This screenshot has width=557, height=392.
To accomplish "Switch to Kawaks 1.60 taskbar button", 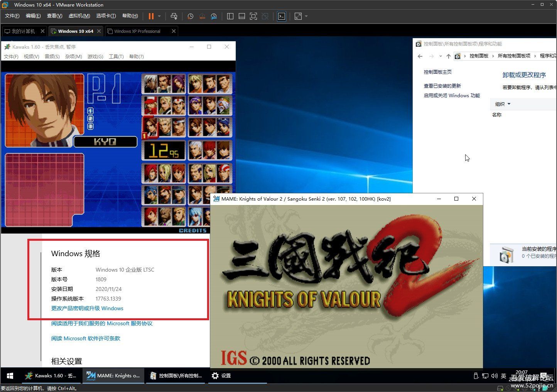I will pos(51,375).
